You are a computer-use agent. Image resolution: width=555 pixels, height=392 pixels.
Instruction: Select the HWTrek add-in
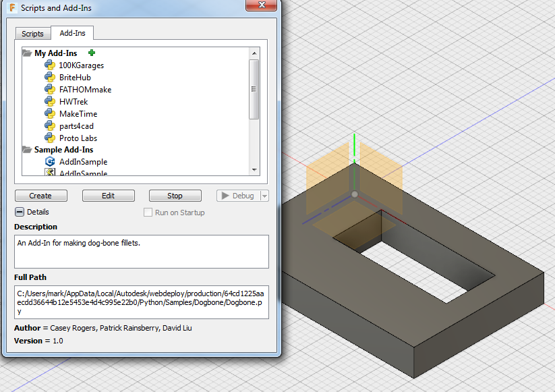(x=74, y=102)
